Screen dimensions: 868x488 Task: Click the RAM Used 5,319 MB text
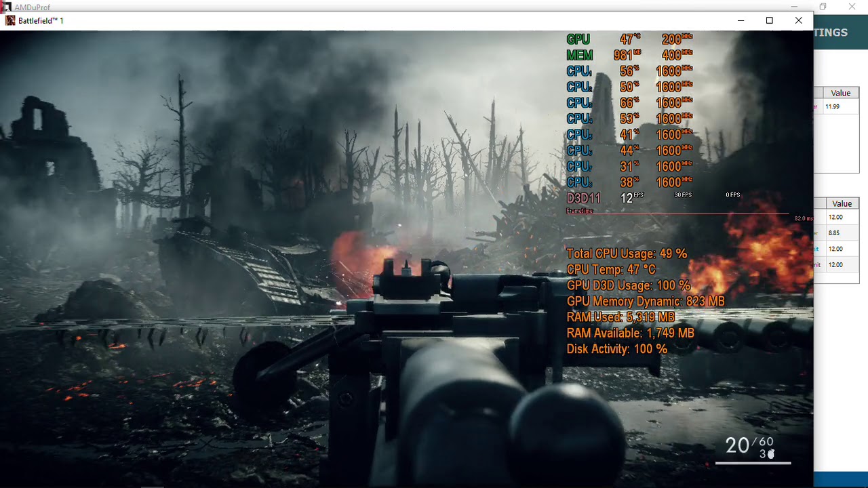[x=620, y=317]
